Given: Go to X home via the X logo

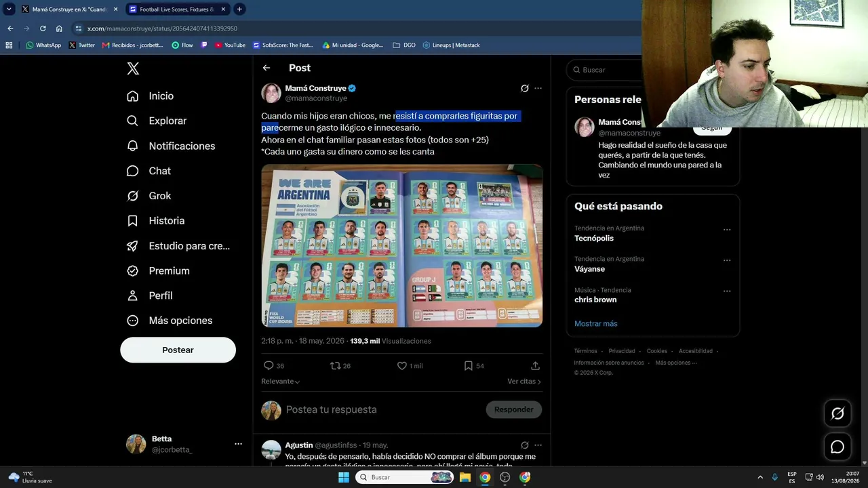Looking at the screenshot, I should click(133, 68).
